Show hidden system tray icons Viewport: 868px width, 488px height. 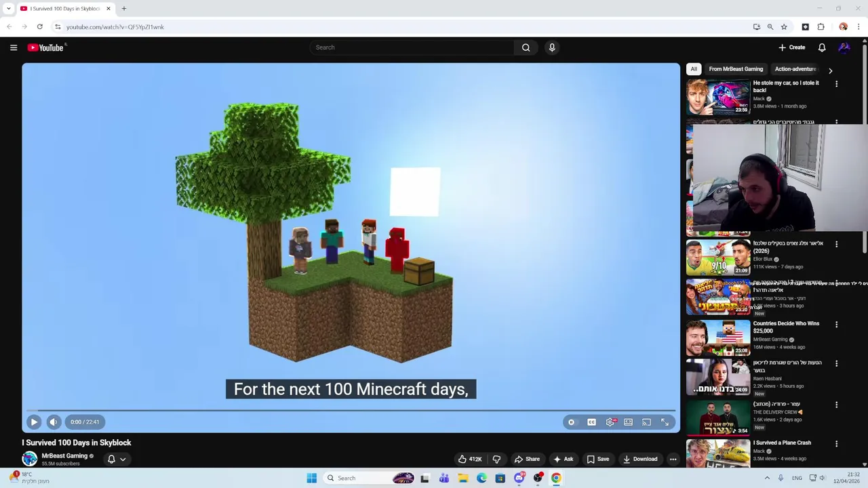point(767,478)
